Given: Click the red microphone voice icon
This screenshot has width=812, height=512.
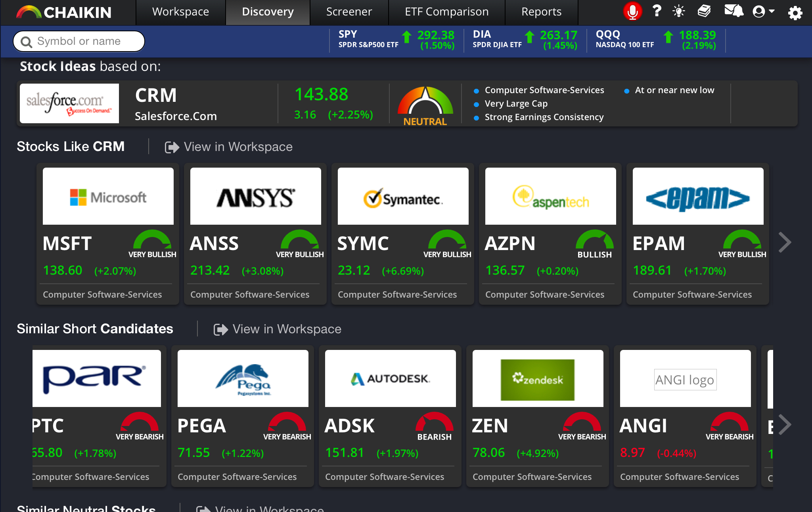Looking at the screenshot, I should click(x=632, y=12).
